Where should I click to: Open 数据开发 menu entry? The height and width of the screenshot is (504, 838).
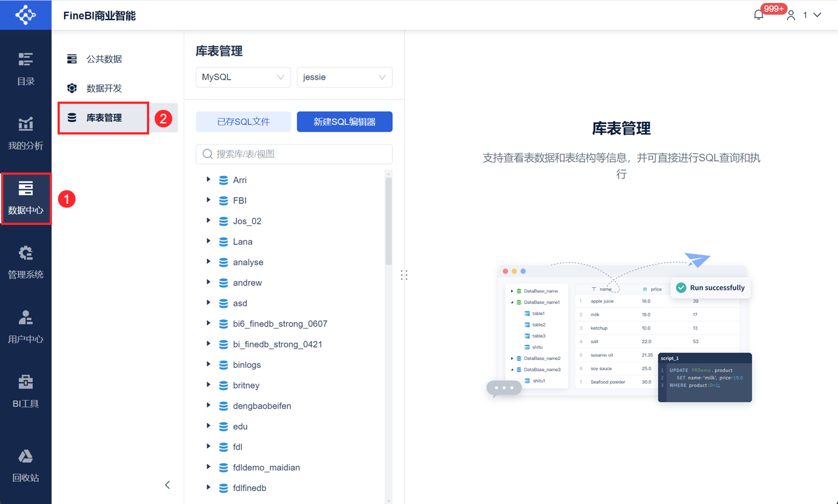point(104,88)
